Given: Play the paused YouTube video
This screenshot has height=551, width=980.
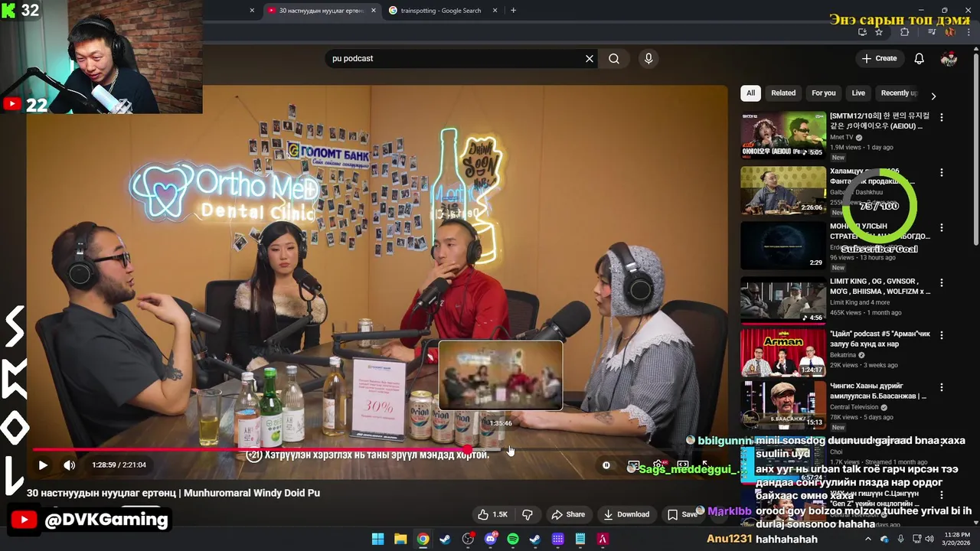Looking at the screenshot, I should [43, 465].
